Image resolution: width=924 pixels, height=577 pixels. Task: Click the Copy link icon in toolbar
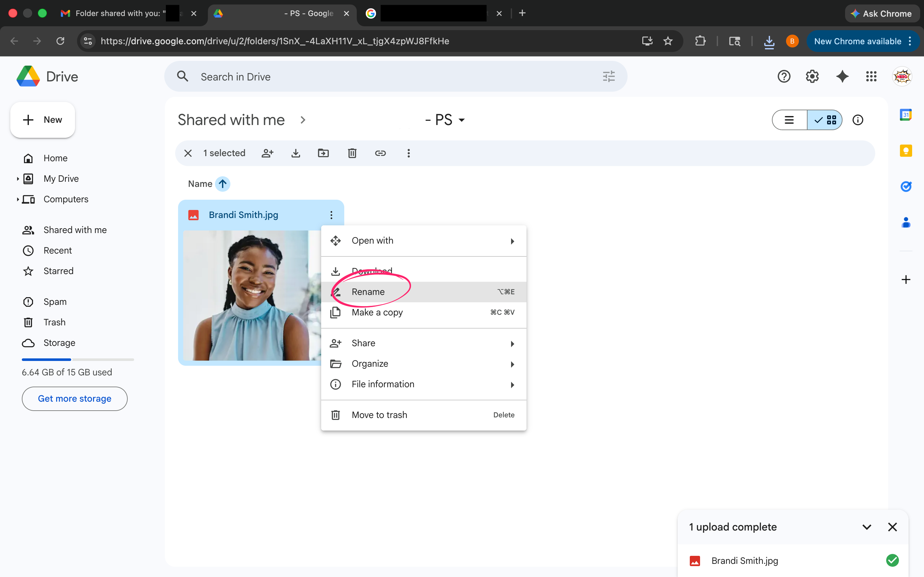380,153
